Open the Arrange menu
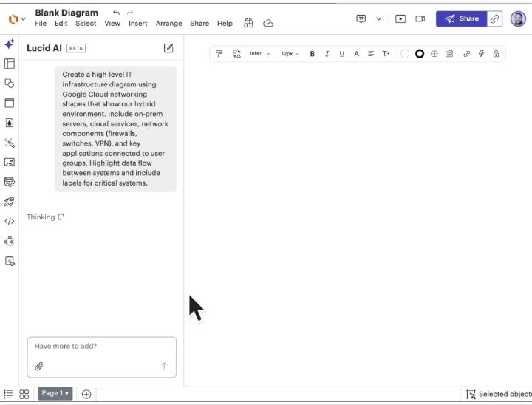This screenshot has height=405, width=532. (168, 24)
